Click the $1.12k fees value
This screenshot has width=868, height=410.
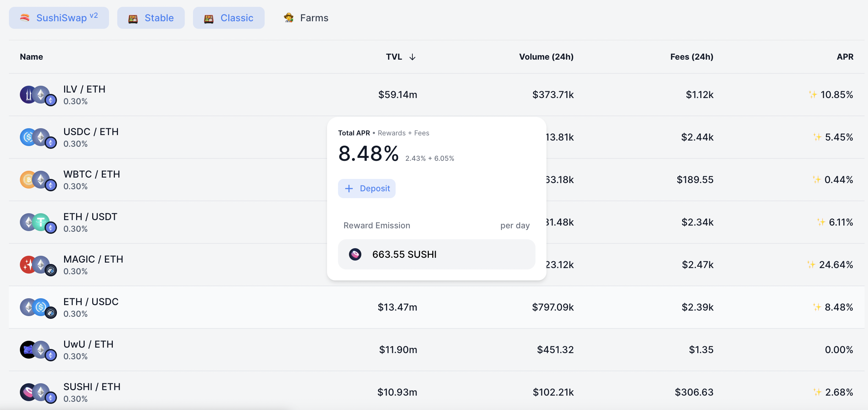click(x=700, y=95)
